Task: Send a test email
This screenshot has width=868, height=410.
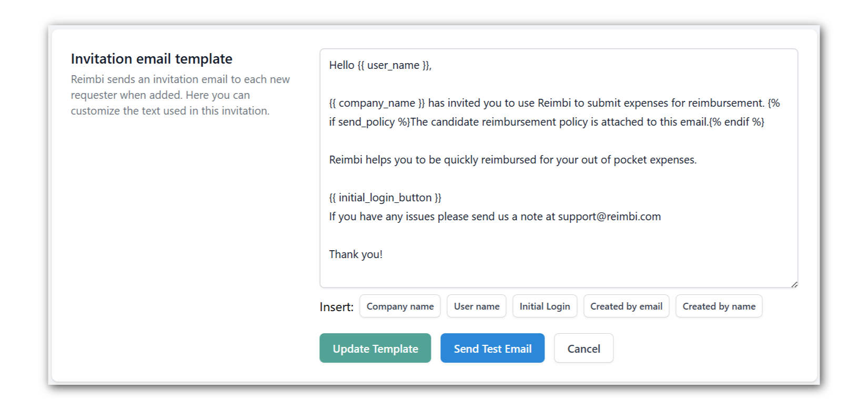Action: tap(492, 348)
